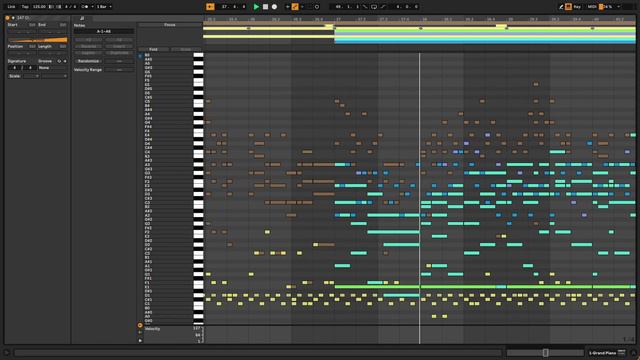640x360 pixels.
Task: Click the Randomize button
Action: tap(89, 61)
